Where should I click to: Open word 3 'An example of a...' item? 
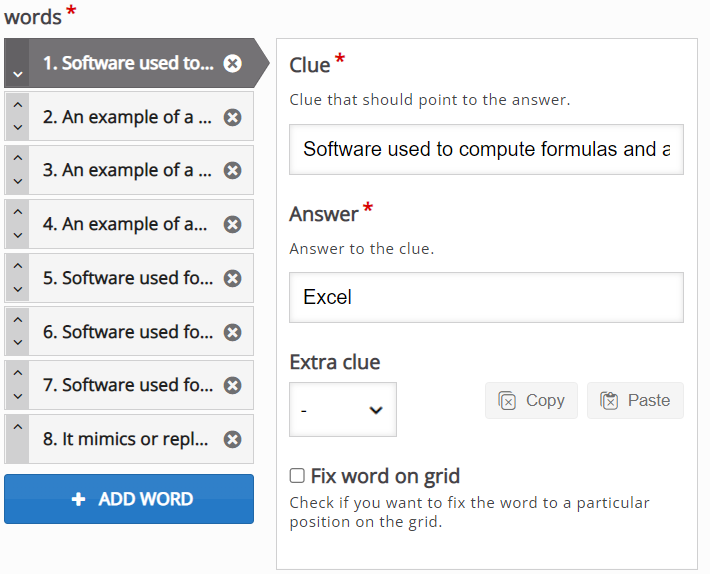[129, 171]
